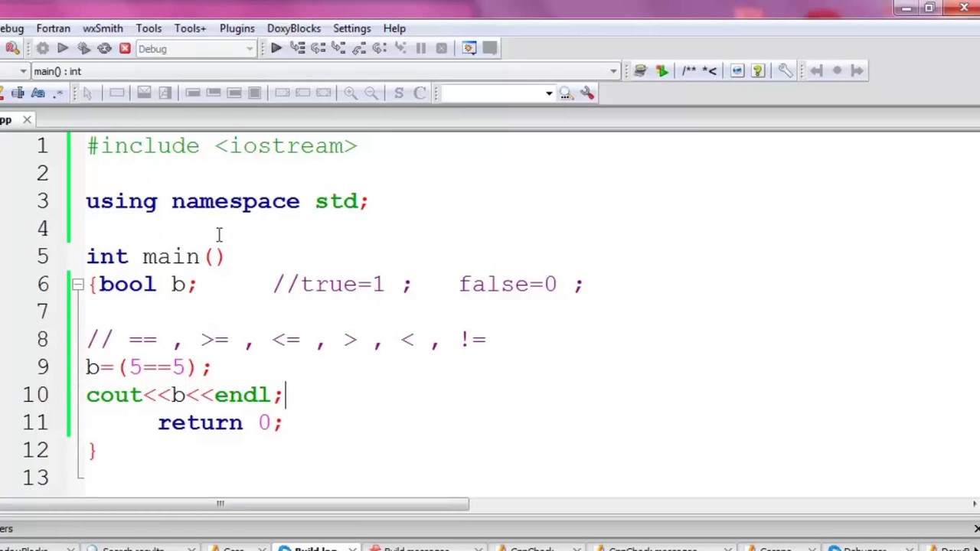The image size is (980, 551).
Task: Start debugger with Debug/Continue arrow
Action: pos(276,48)
